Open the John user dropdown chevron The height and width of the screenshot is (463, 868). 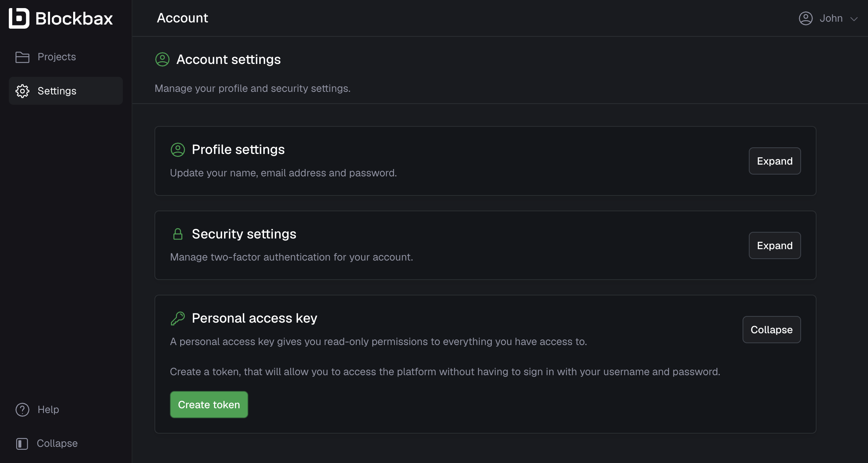[x=854, y=19]
